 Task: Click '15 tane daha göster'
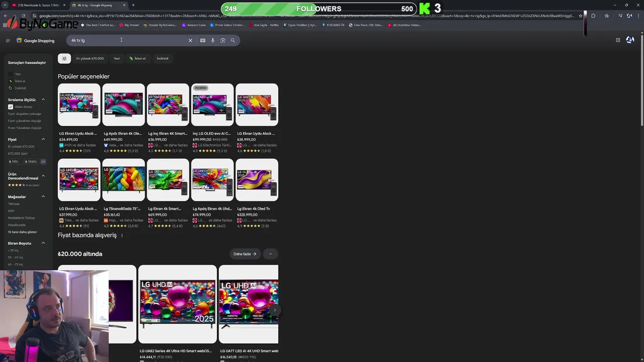(22, 232)
